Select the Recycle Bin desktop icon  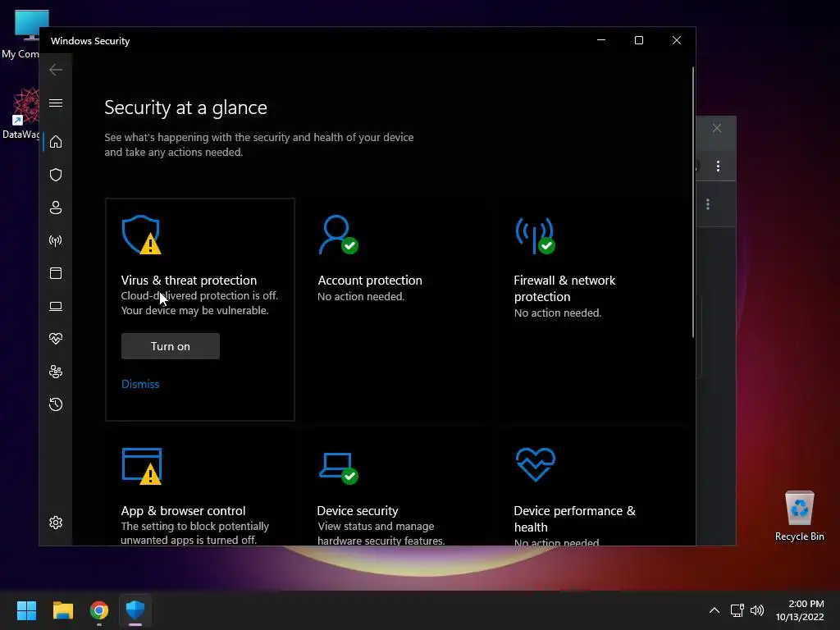click(799, 516)
